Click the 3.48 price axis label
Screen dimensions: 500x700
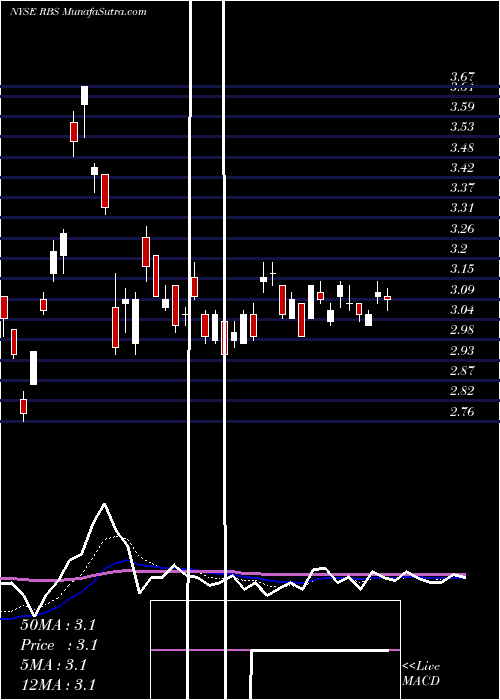pos(462,148)
